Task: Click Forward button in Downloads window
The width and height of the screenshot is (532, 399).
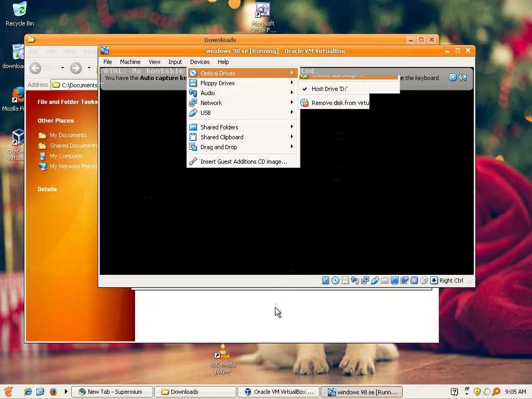Action: (76, 68)
